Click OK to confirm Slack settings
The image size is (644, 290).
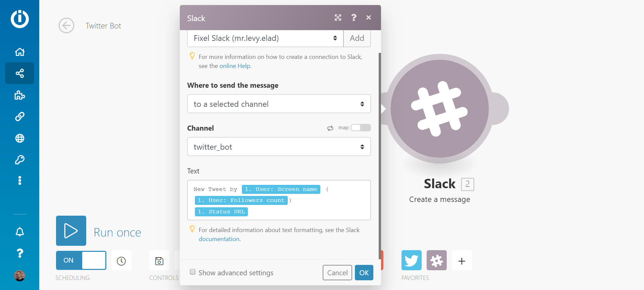364,273
